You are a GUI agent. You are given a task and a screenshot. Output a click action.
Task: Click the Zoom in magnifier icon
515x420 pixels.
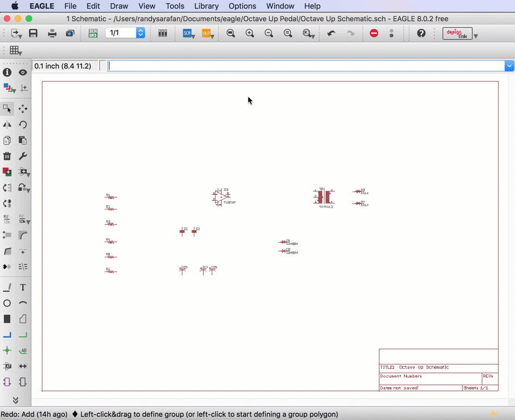tap(250, 33)
